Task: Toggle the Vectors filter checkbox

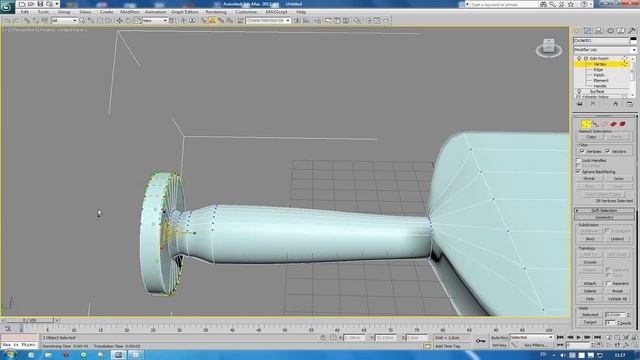Action: [608, 151]
